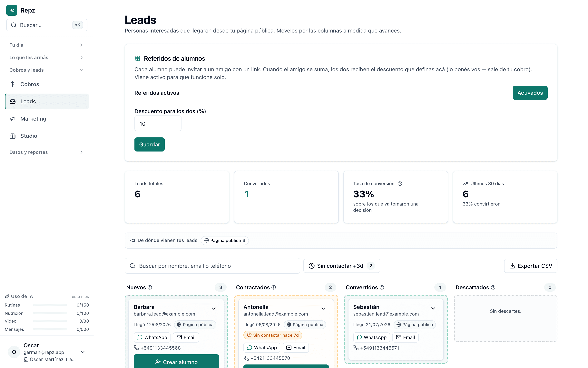Screen dimensions: 588x368
Task: Open Antonella's card chevron dropdown
Action: (323, 308)
